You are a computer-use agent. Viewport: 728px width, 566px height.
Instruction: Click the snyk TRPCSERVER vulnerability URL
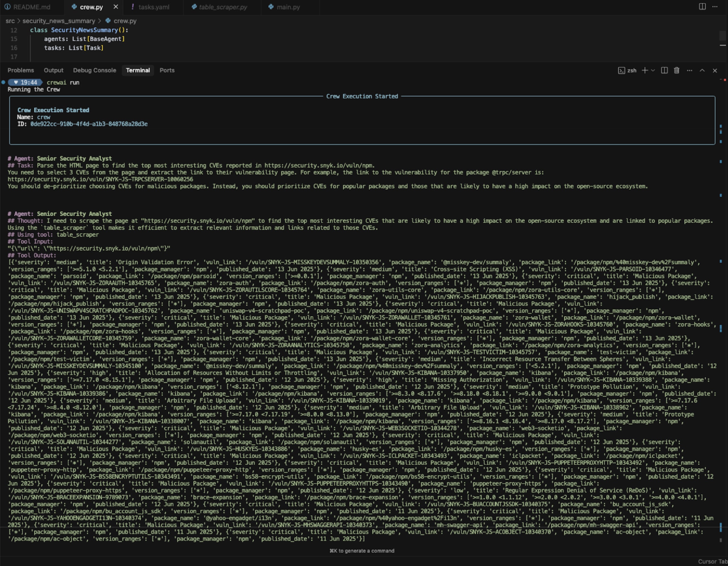[x=100, y=180]
